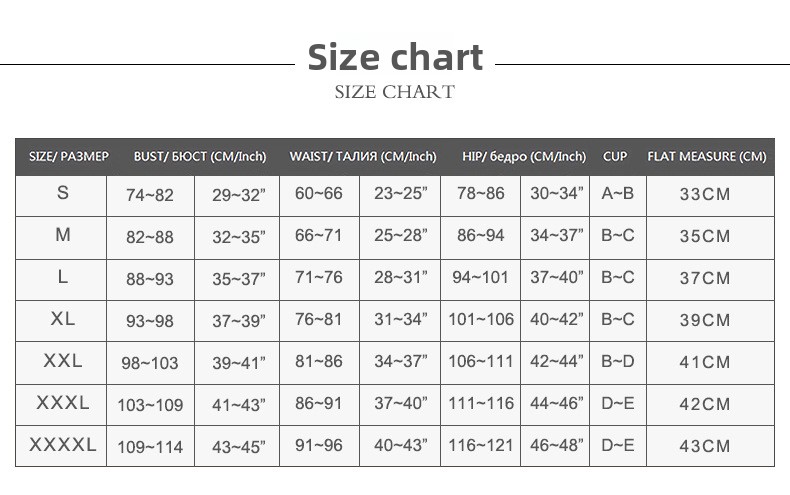
Task: Click hip inches 46~48" for XXXXL
Action: 557,445
